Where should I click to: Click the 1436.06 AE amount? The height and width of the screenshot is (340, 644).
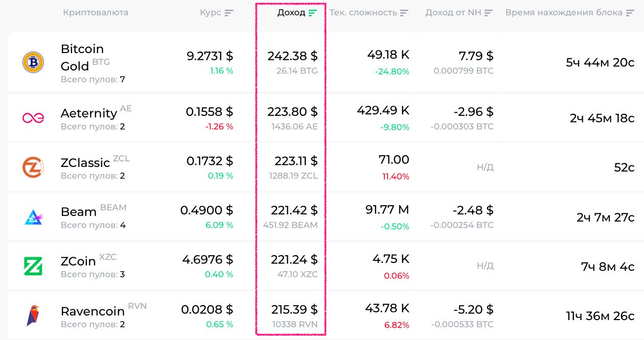coord(294,126)
